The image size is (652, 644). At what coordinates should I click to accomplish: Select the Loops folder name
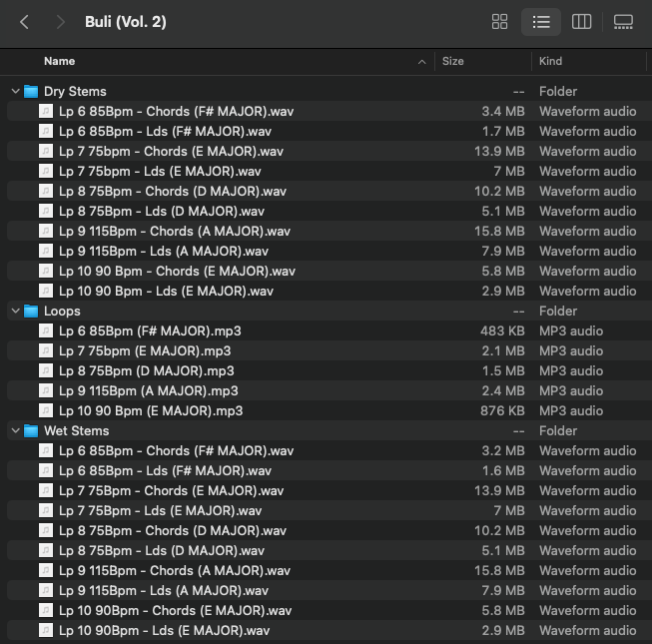(x=62, y=311)
